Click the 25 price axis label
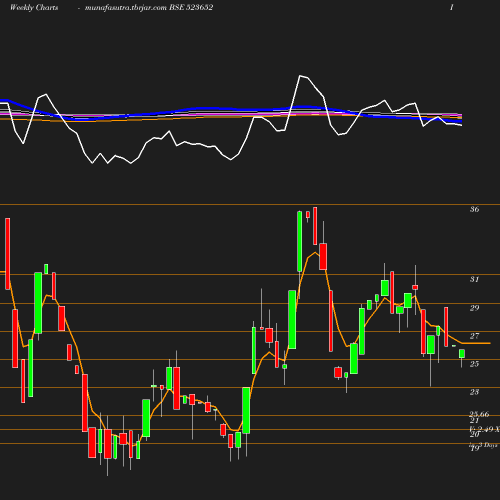 point(474,364)
